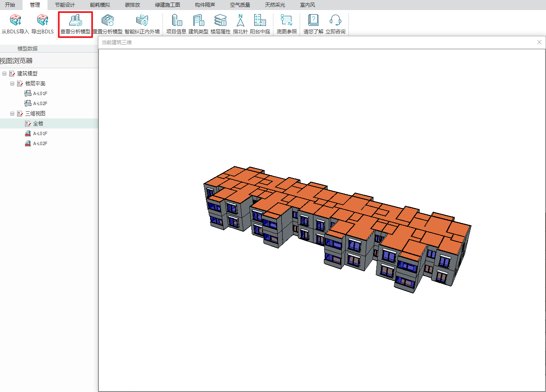The height and width of the screenshot is (392, 546).
Task: Click 从BDLS导入 import icon
Action: tap(15, 20)
